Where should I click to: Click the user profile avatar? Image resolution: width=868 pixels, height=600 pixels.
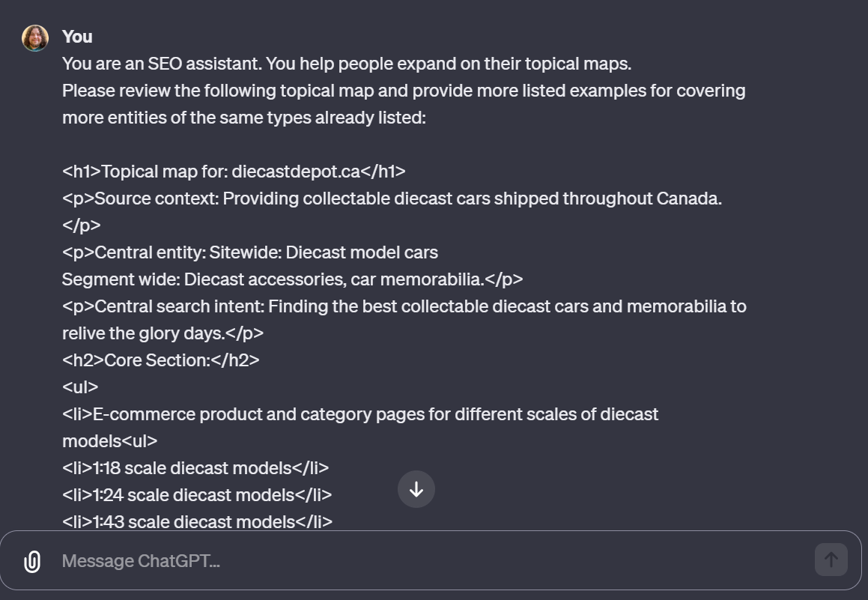[35, 37]
